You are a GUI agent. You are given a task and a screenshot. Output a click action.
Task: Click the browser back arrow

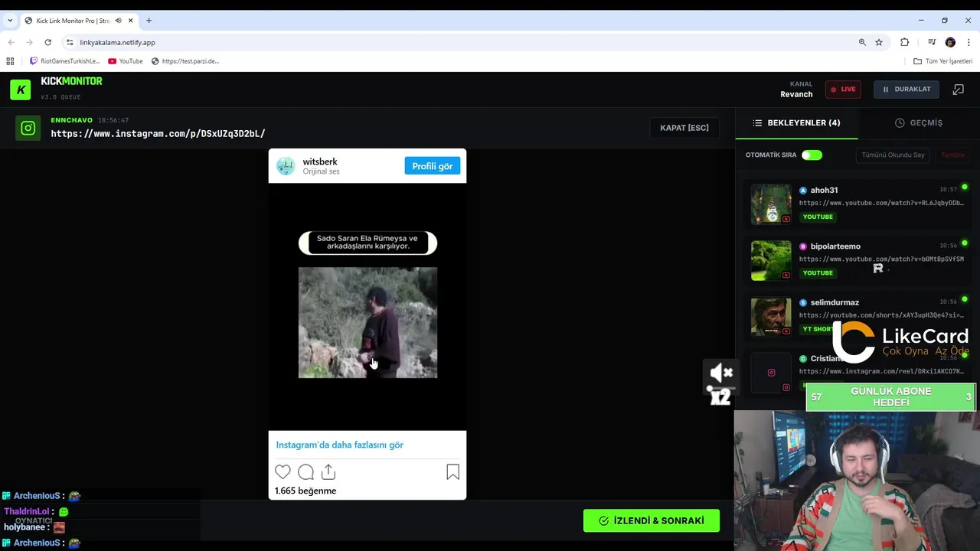point(11,42)
